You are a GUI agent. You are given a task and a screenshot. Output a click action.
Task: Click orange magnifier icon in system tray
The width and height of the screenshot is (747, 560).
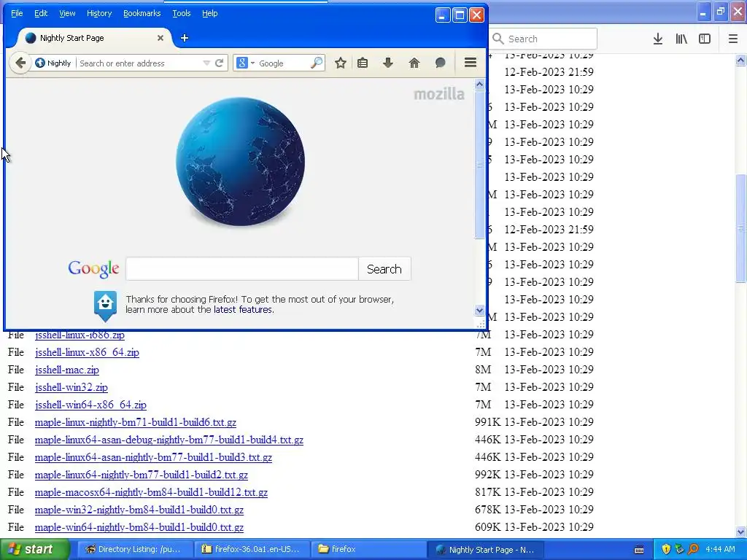(693, 550)
